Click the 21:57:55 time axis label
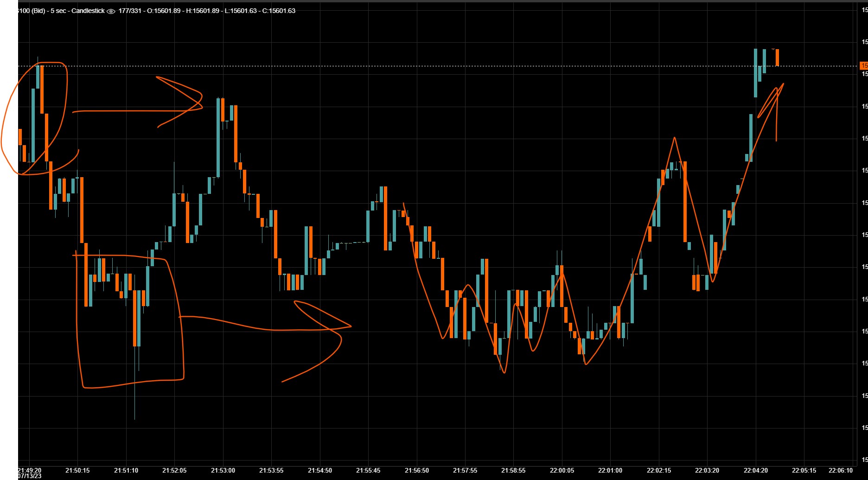Viewport: 868px width, 480px height. tap(465, 470)
